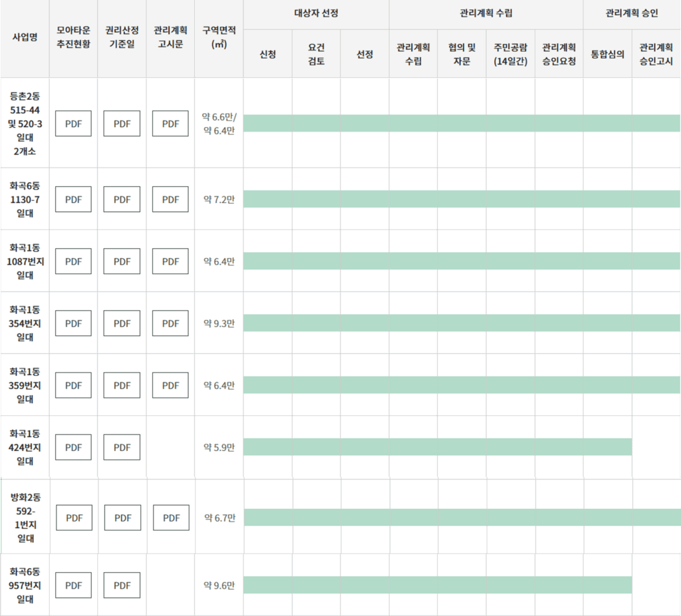Open 관리계획 고시문 PDF for 화곡1동 354번지
Viewport: 681px width, 616px height.
[170, 323]
